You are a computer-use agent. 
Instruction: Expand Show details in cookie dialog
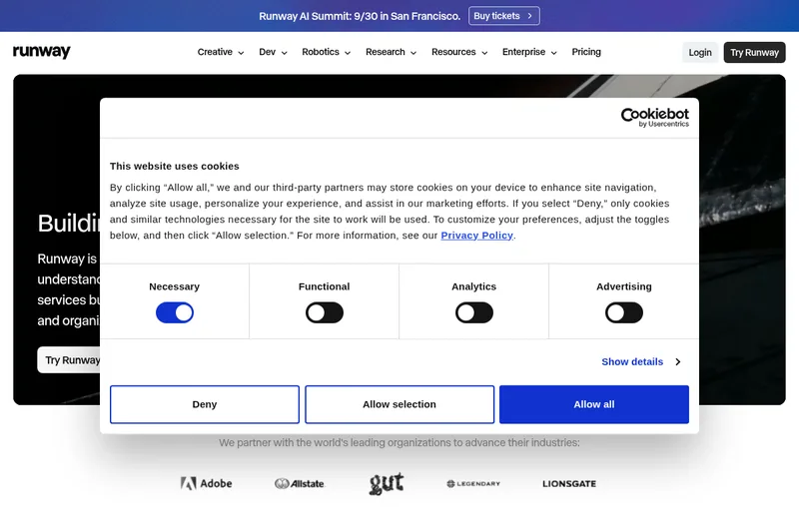click(641, 362)
